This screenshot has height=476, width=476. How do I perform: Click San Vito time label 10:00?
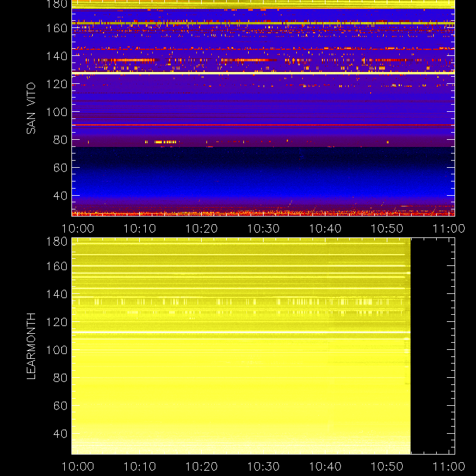click(78, 228)
